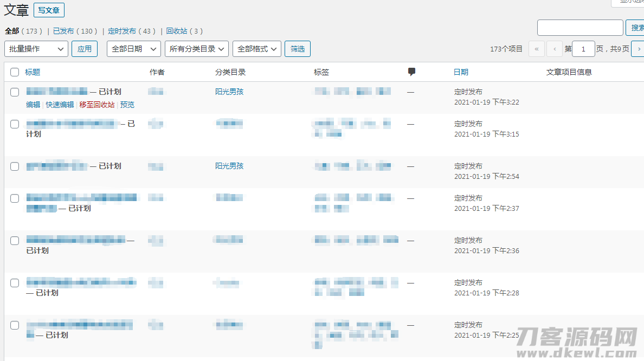Click the comments bubble column icon
644x361 pixels.
point(411,72)
